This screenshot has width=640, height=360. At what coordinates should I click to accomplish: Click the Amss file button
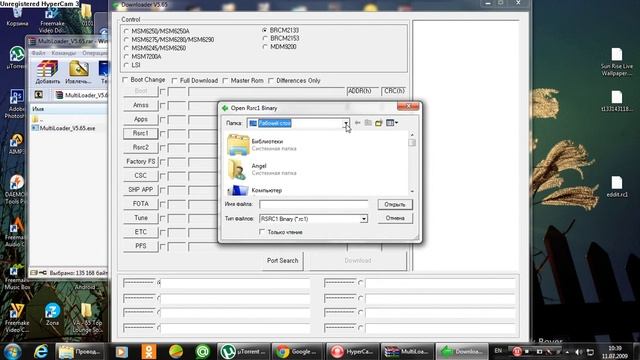coord(140,105)
